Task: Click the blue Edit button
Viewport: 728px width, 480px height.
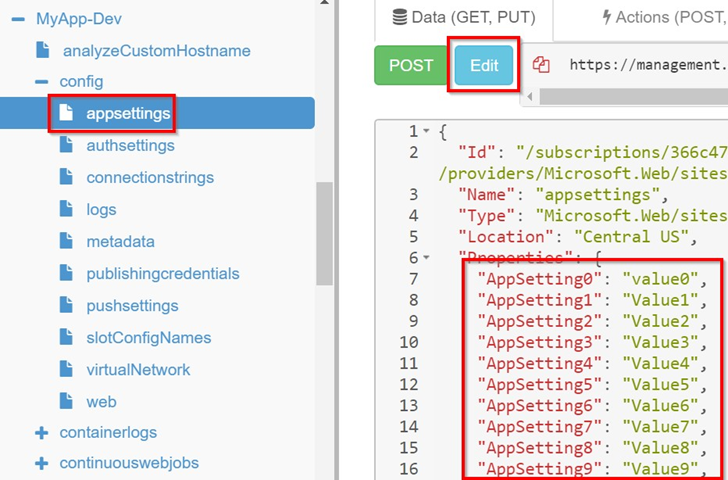Action: tap(484, 65)
